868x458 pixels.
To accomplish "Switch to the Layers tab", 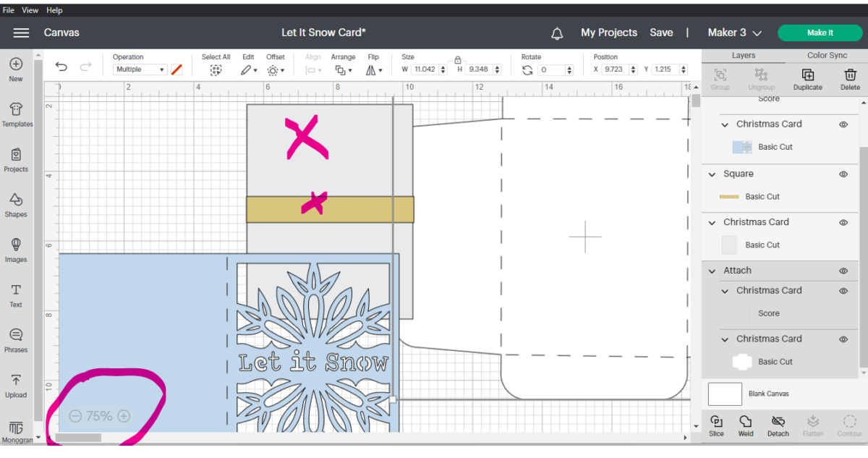I will coord(744,55).
